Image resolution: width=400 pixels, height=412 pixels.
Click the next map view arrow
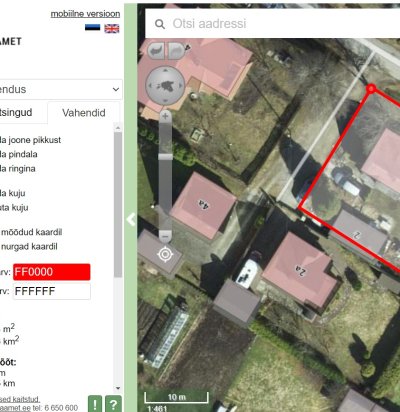pos(176,51)
